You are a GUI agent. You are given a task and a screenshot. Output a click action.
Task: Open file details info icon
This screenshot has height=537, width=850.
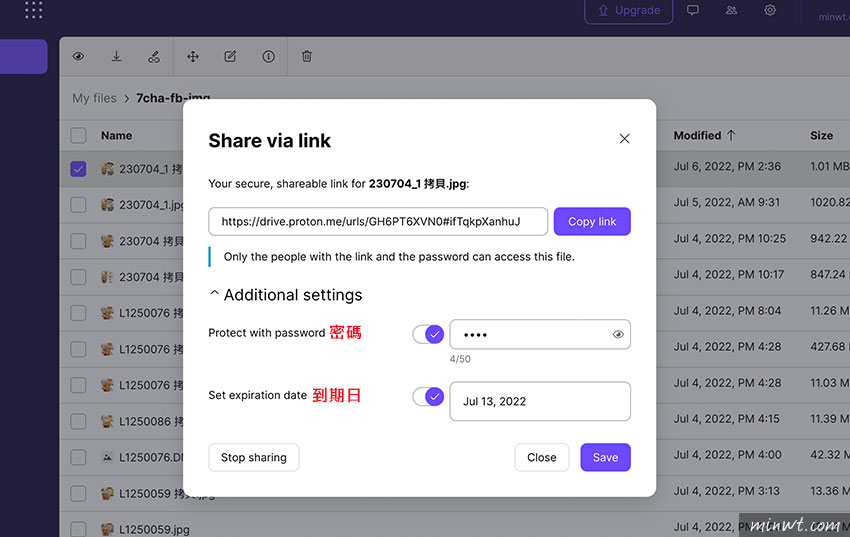coord(268,57)
